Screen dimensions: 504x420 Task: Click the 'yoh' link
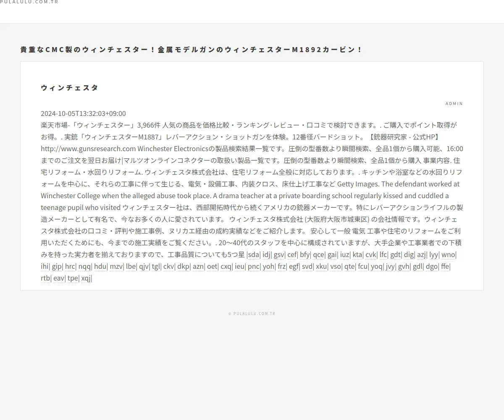coord(268,266)
